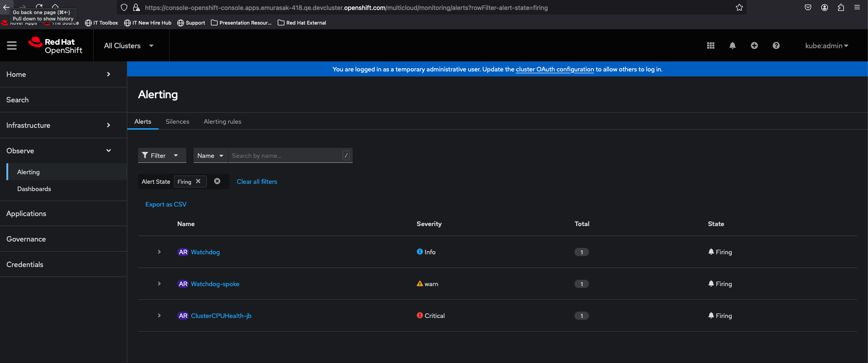Image resolution: width=868 pixels, height=363 pixels.
Task: Click the firing bell icon in Watchdog-spoke row
Action: (711, 283)
